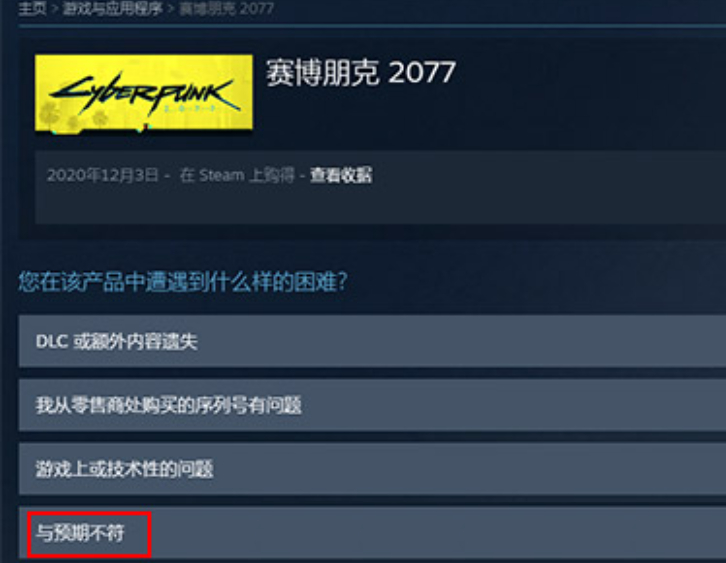Click the 在 Steam 上购得 text
This screenshot has height=563, width=726.
237,175
